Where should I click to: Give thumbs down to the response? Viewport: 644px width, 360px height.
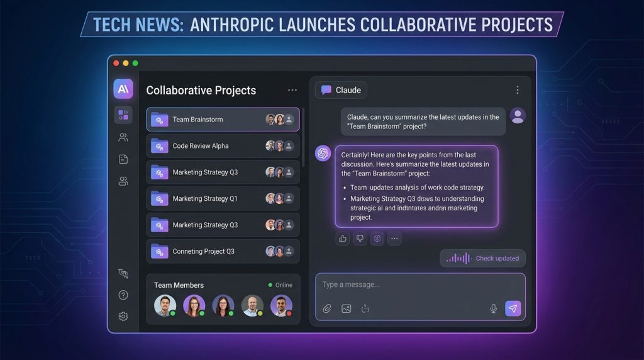pos(360,239)
